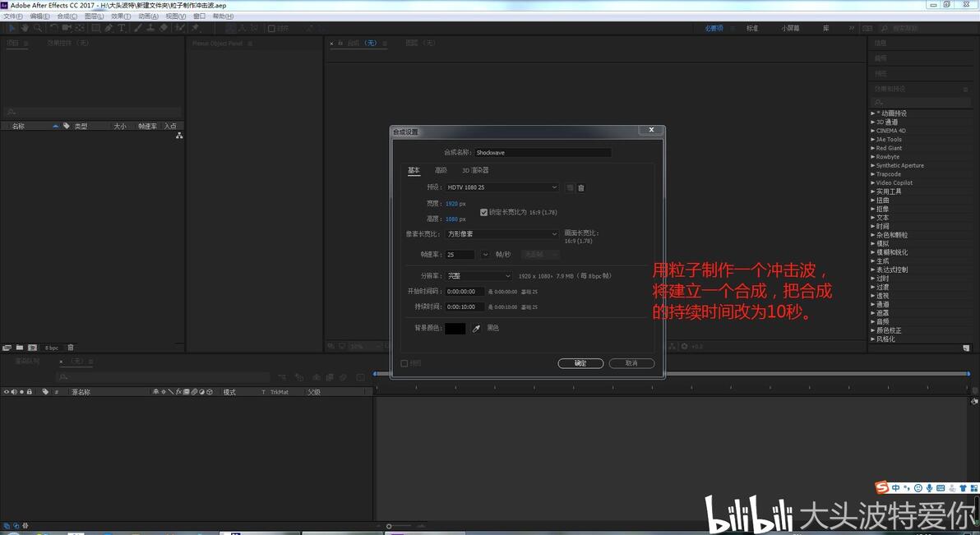Image resolution: width=980 pixels, height=535 pixels.
Task: Click the label tag column icon in Project panel
Action: (67, 126)
